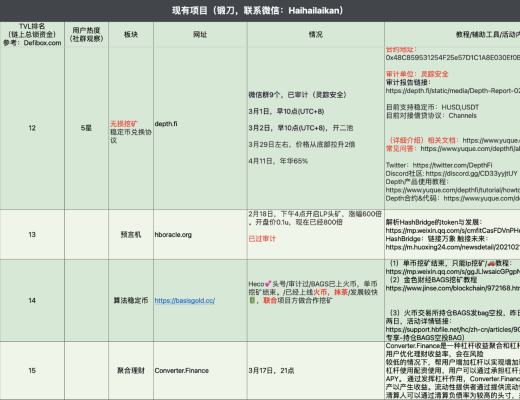Image resolution: width=520 pixels, height=400 pixels.
Task: Select the red "审计单位：灵踪安全" line
Action: pos(417,74)
